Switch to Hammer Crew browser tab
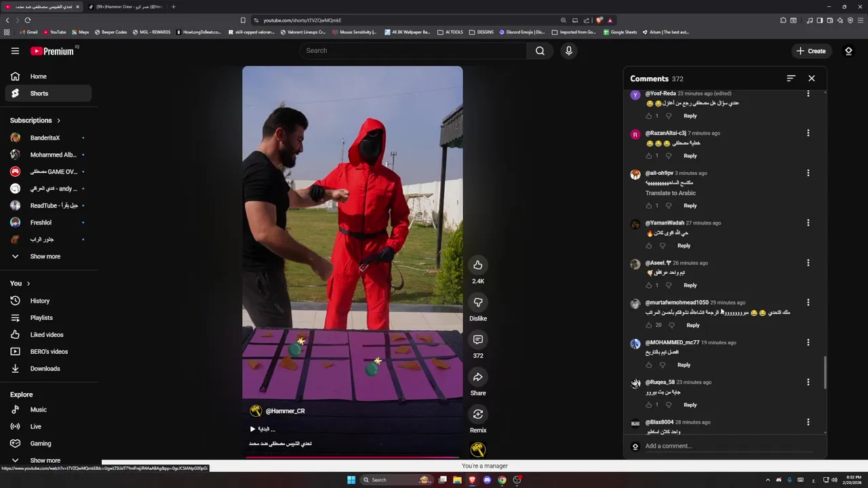Image resolution: width=868 pixels, height=488 pixels. coord(126,7)
